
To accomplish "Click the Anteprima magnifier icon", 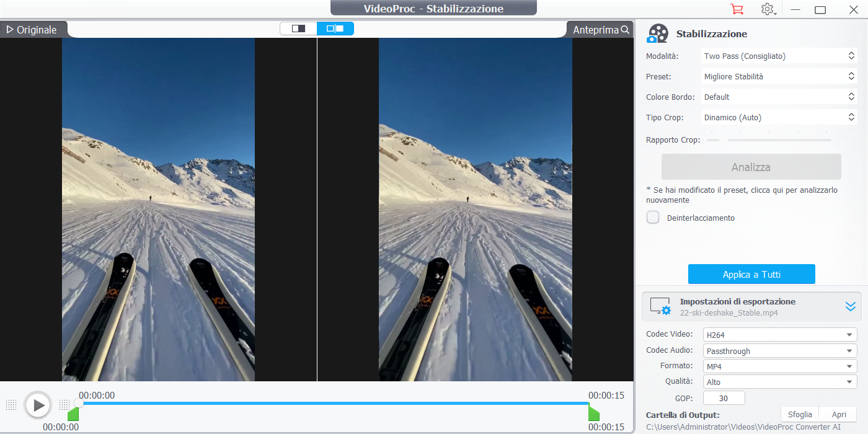I will (x=625, y=30).
